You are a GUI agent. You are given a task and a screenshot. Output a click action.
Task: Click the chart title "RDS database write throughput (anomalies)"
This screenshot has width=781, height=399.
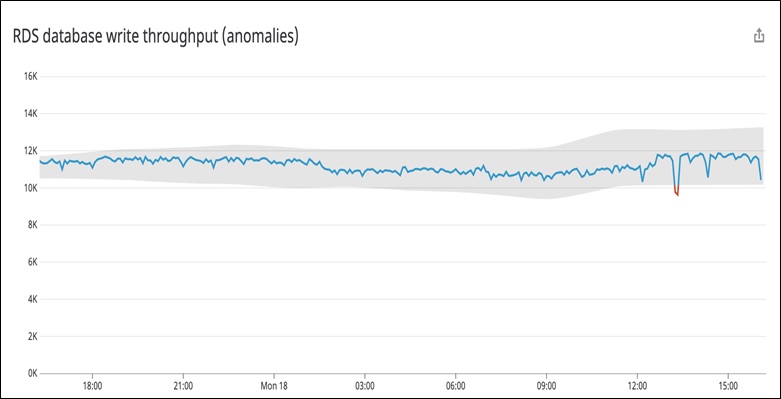click(155, 37)
